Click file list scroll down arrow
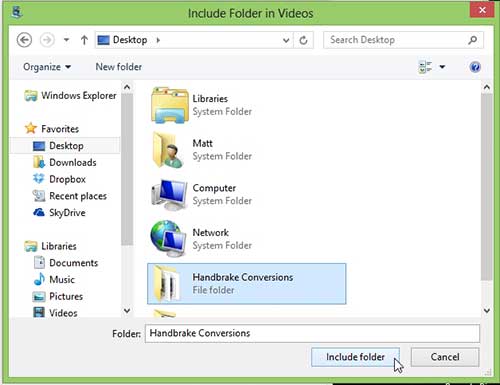The image size is (500, 385). 487,311
